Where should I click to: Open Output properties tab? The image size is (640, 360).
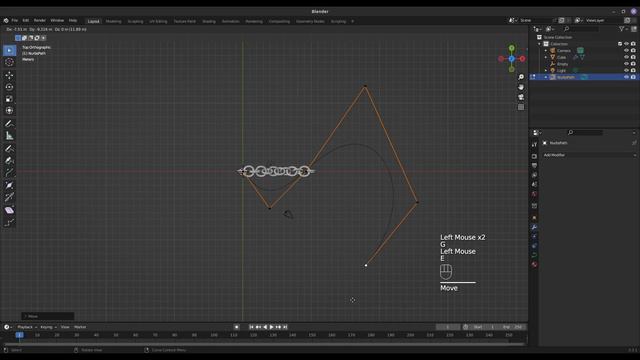point(534,165)
